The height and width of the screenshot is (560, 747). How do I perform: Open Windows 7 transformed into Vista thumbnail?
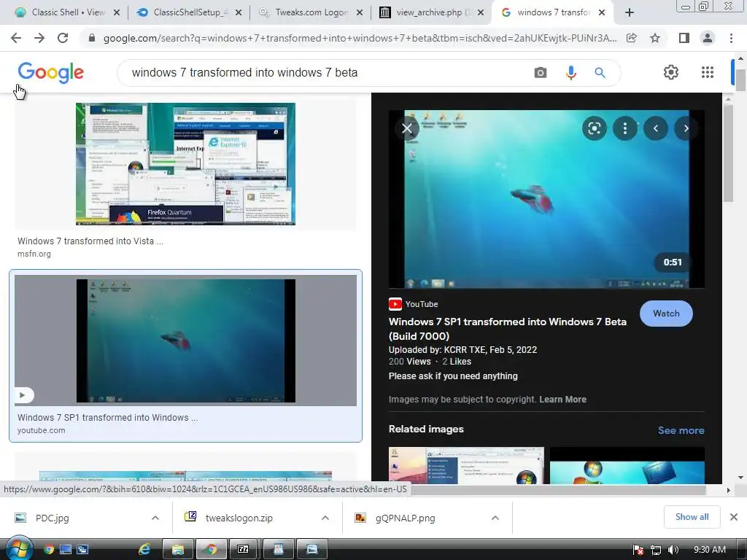(x=185, y=164)
